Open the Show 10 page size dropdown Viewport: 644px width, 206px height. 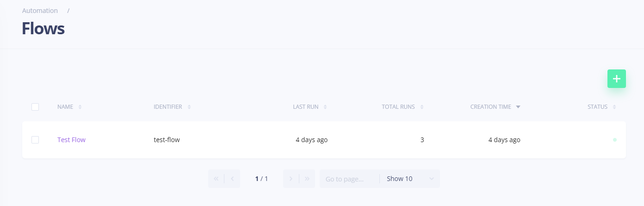tap(409, 179)
